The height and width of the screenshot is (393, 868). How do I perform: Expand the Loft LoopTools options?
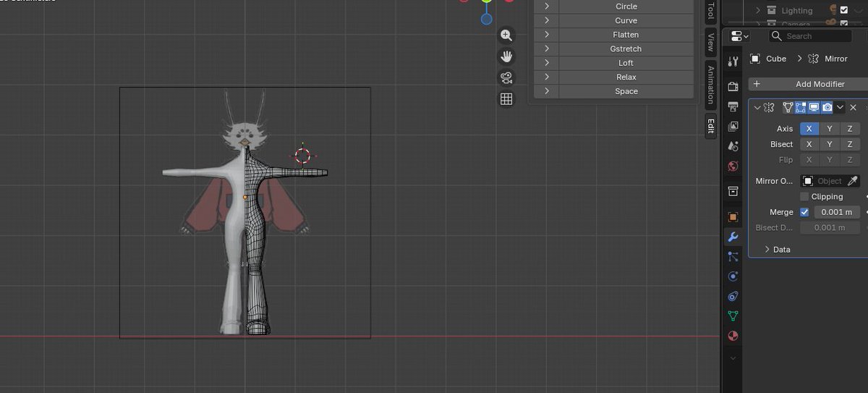point(547,63)
